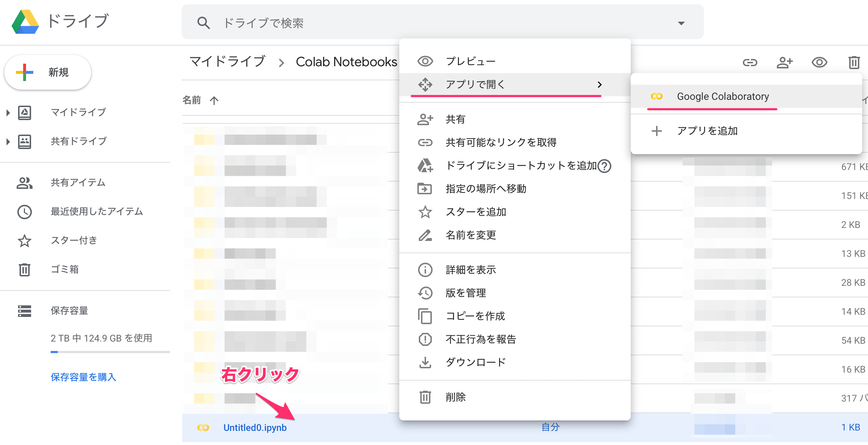The width and height of the screenshot is (868, 445).
Task: Open the file Untitled0.ipynb
Action: [255, 427]
